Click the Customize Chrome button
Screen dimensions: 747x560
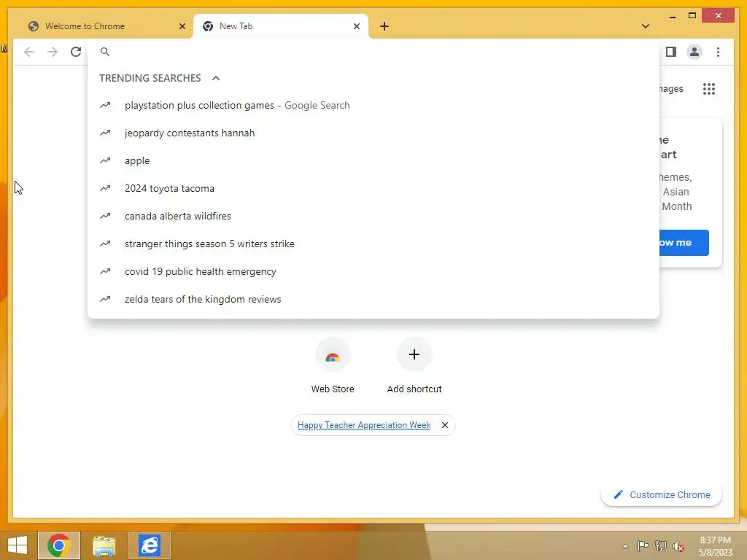[x=662, y=495]
